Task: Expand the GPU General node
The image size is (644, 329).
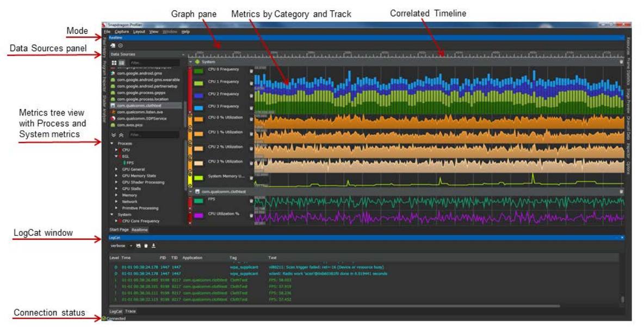Action: coord(116,169)
